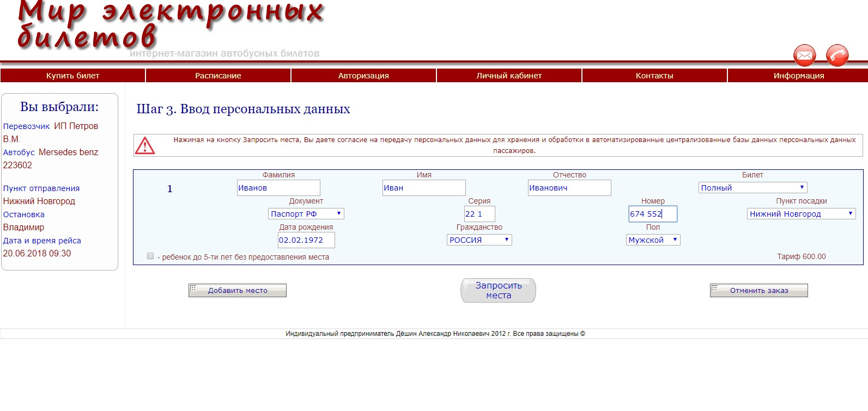Click the Имя field "Иван"
This screenshot has height=411, width=868.
[x=424, y=188]
